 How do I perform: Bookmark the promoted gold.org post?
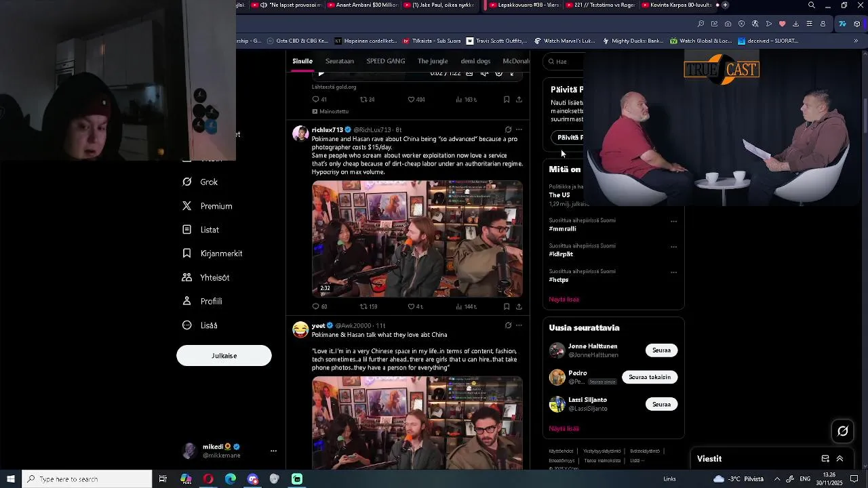pos(507,100)
